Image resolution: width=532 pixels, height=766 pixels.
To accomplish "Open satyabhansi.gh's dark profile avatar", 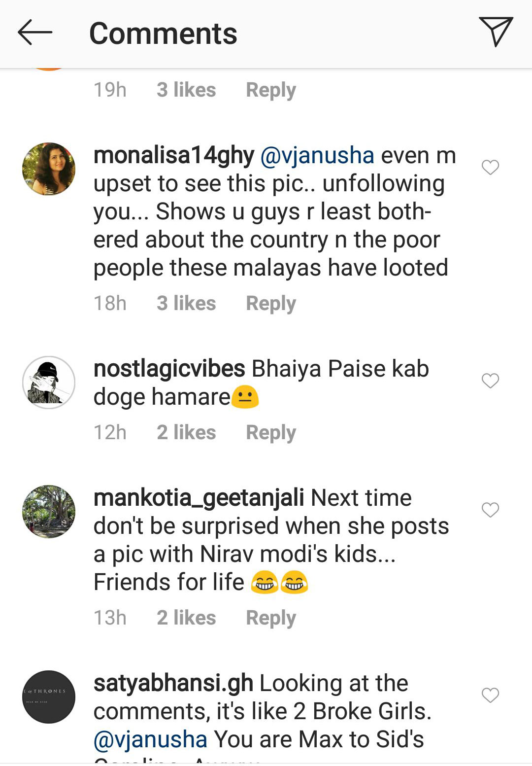I will point(49,697).
